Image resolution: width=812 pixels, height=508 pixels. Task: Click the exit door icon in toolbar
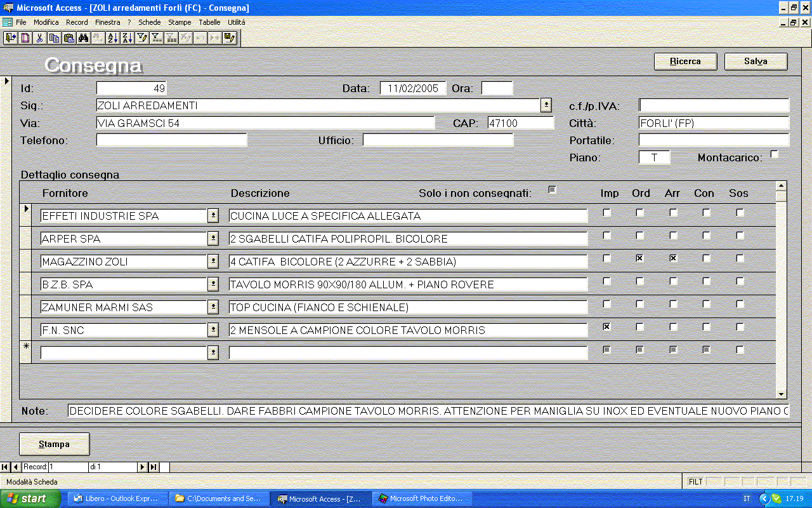11,38
